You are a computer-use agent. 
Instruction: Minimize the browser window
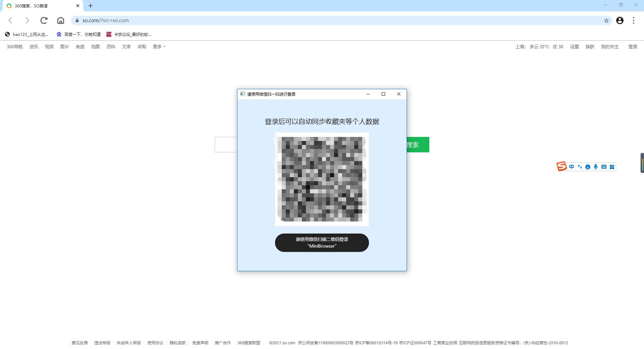pyautogui.click(x=605, y=5)
